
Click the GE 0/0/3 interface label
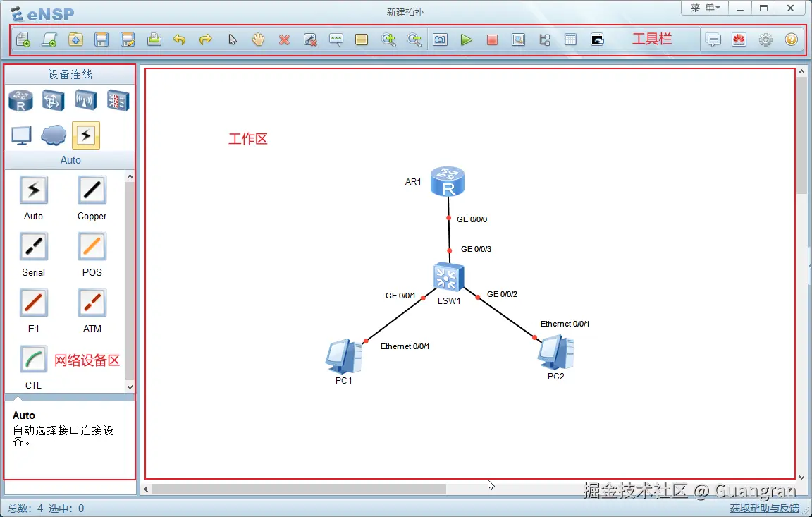tap(476, 249)
